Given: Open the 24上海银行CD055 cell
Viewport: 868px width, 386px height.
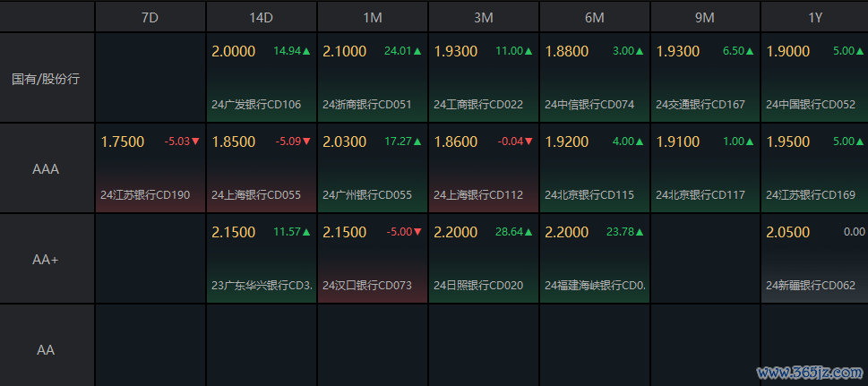Looking at the screenshot, I should pyautogui.click(x=262, y=168).
